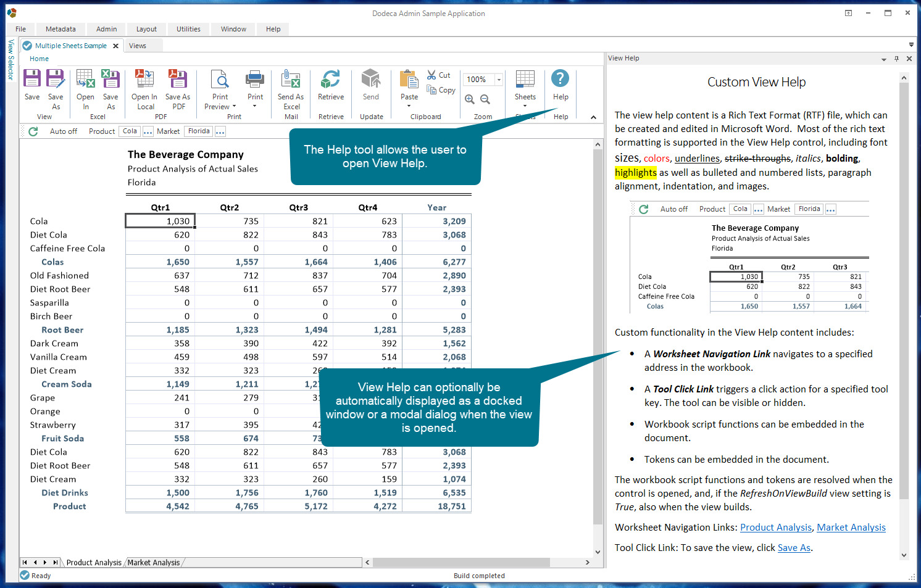Open the Window menu
This screenshot has height=588, width=921.
pos(233,29)
